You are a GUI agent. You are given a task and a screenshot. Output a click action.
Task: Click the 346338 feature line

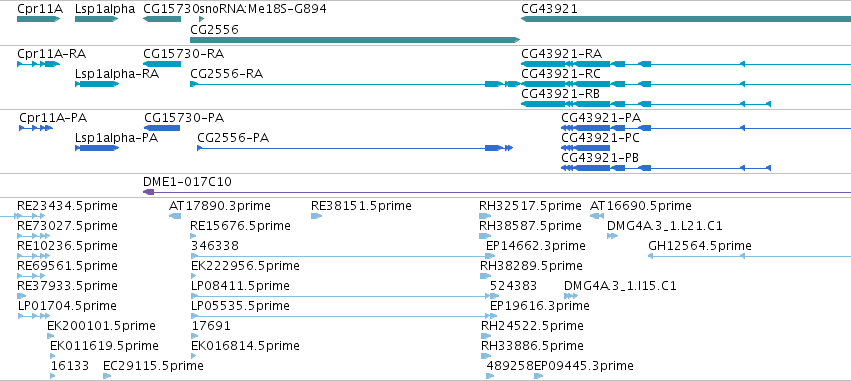[340, 256]
